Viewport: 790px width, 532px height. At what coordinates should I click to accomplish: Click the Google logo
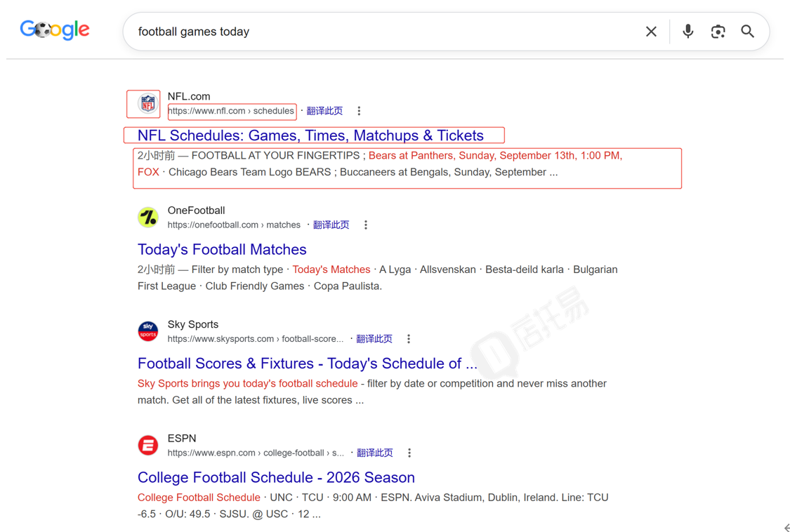[55, 30]
